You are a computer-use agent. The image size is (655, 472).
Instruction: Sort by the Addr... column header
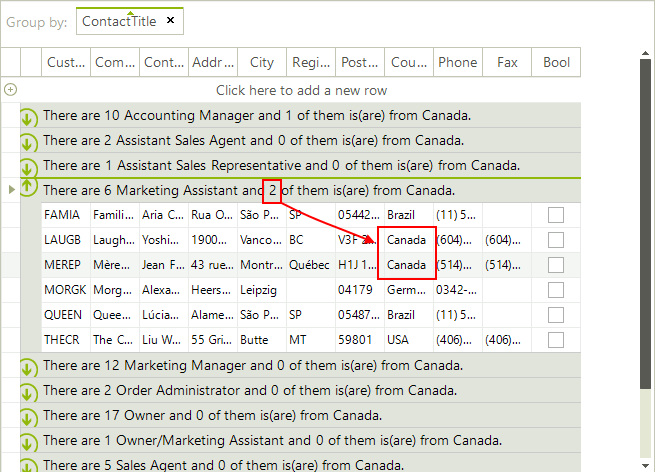(213, 62)
